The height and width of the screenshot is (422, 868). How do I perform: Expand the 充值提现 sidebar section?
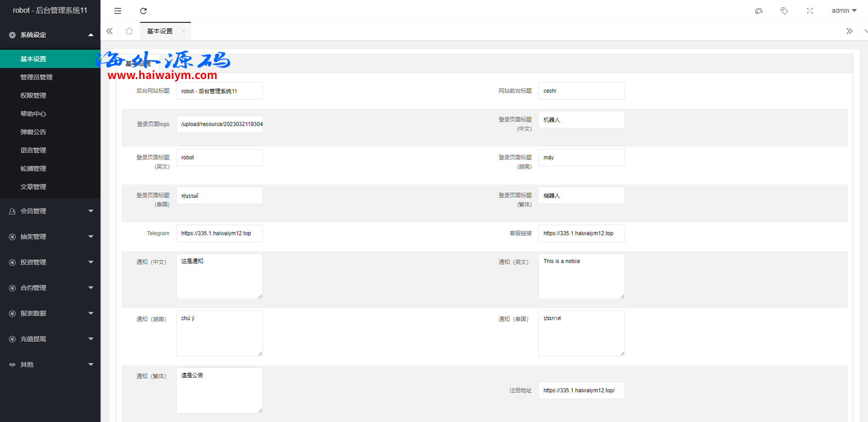50,339
